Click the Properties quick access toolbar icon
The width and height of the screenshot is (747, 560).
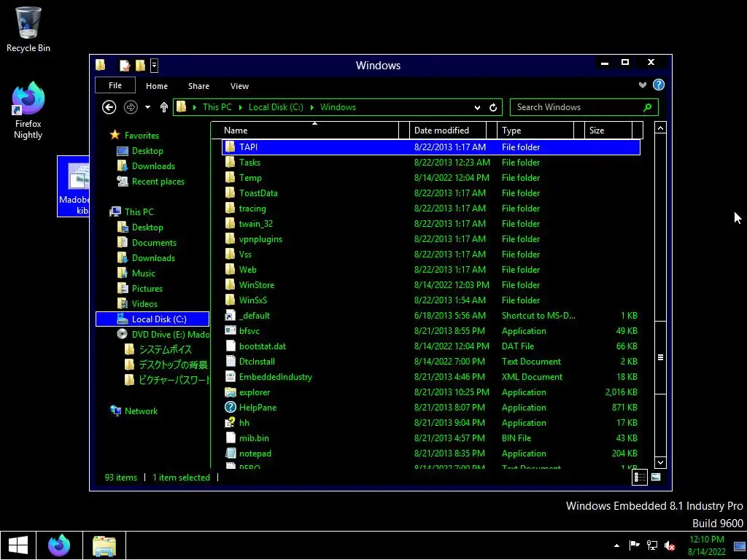click(x=125, y=65)
